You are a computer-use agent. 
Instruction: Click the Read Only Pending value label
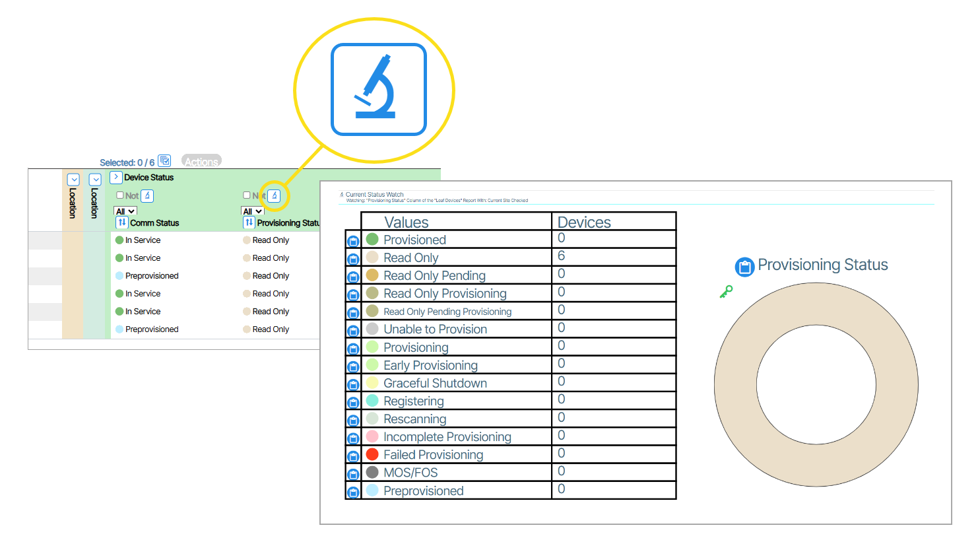click(x=434, y=275)
